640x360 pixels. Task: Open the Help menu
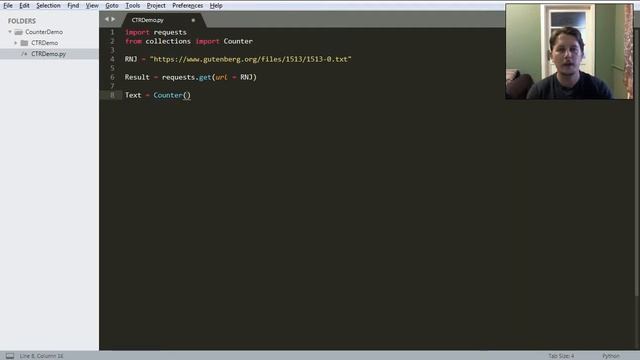click(216, 6)
